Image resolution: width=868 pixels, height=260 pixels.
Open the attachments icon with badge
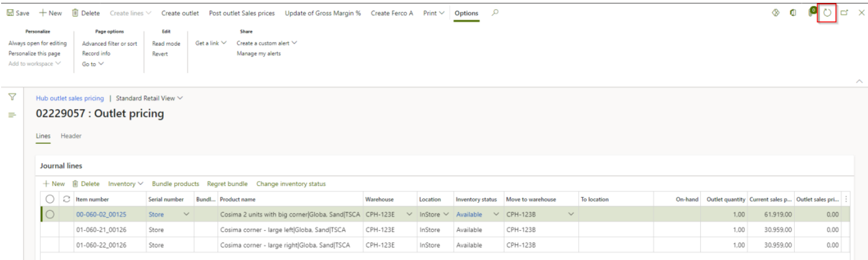pos(811,12)
